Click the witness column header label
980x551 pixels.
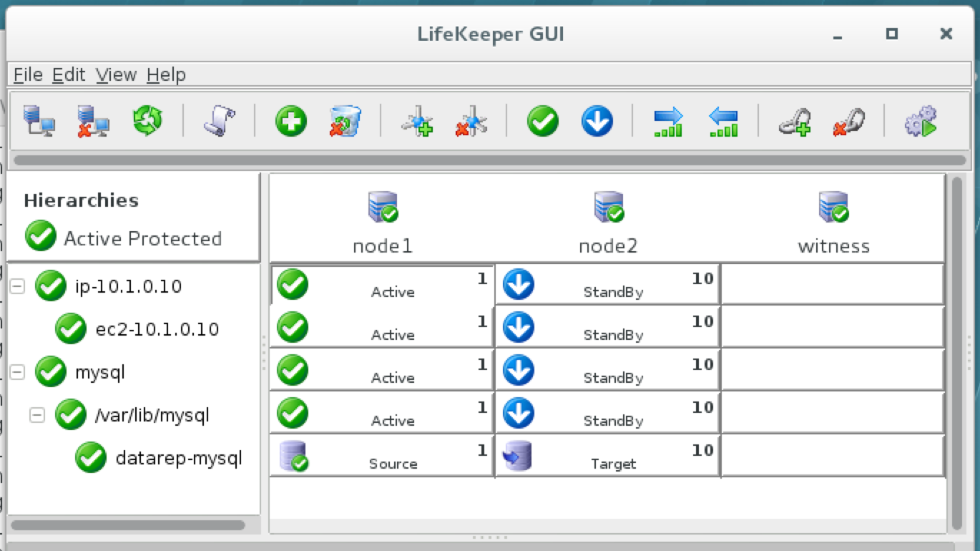coord(834,246)
